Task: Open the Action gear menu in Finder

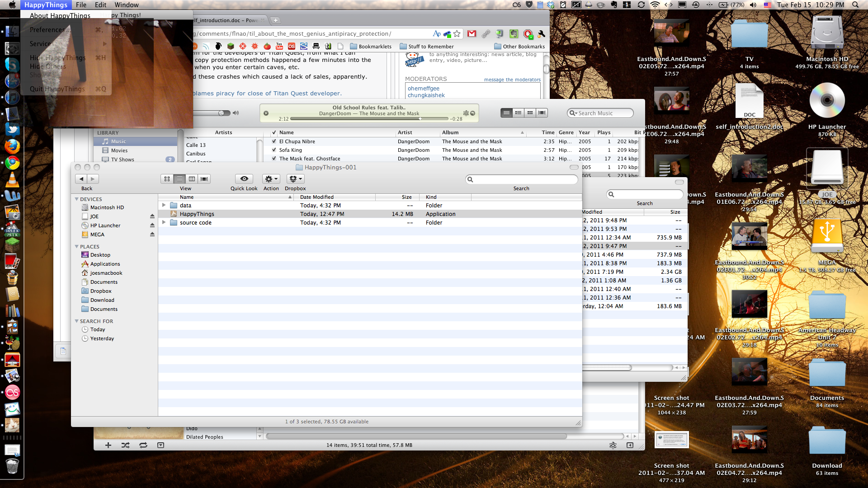Action: 271,179
